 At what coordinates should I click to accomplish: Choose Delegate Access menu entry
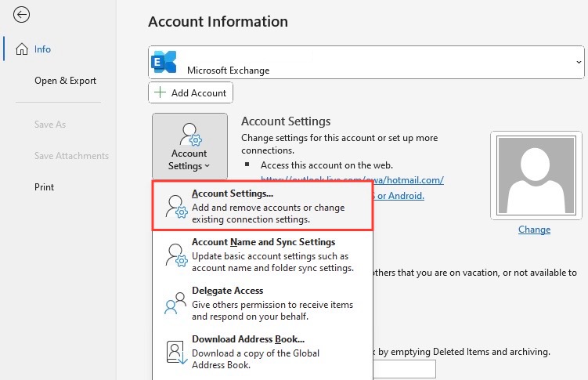262,303
